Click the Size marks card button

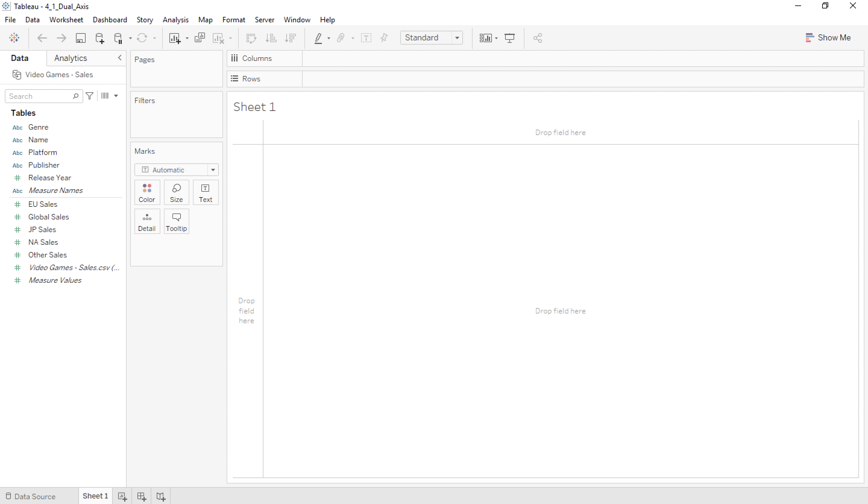[x=176, y=193]
